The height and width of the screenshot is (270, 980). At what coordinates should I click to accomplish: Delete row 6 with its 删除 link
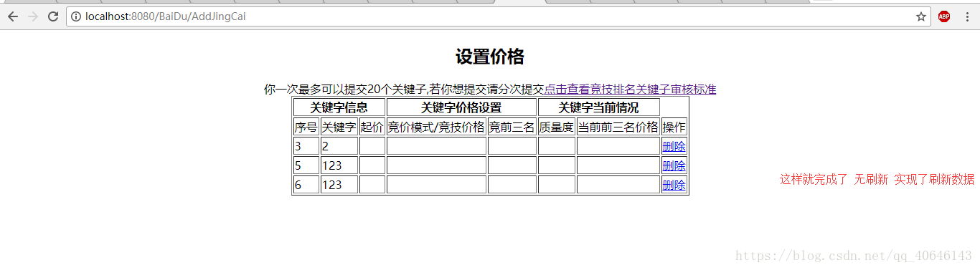click(674, 185)
